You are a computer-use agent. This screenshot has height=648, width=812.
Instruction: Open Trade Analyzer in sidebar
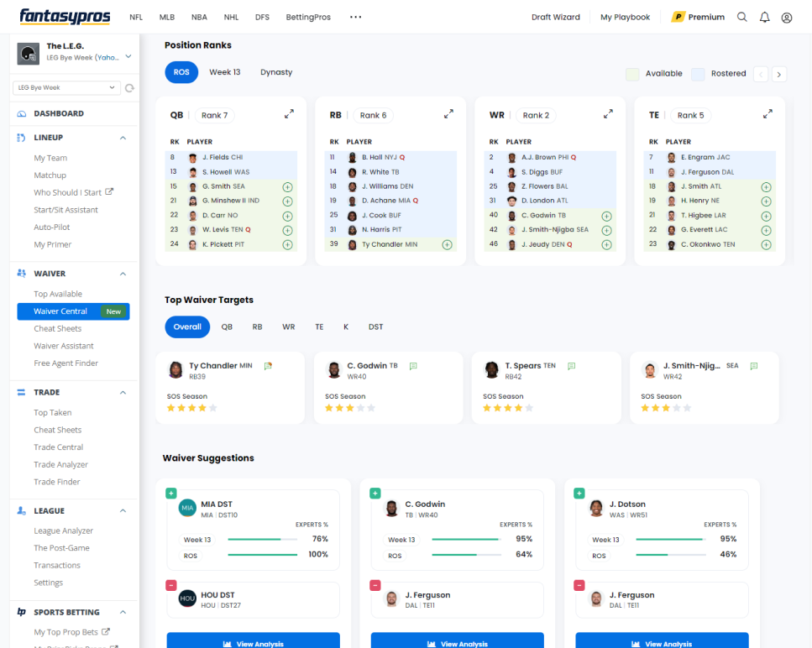pyautogui.click(x=60, y=464)
